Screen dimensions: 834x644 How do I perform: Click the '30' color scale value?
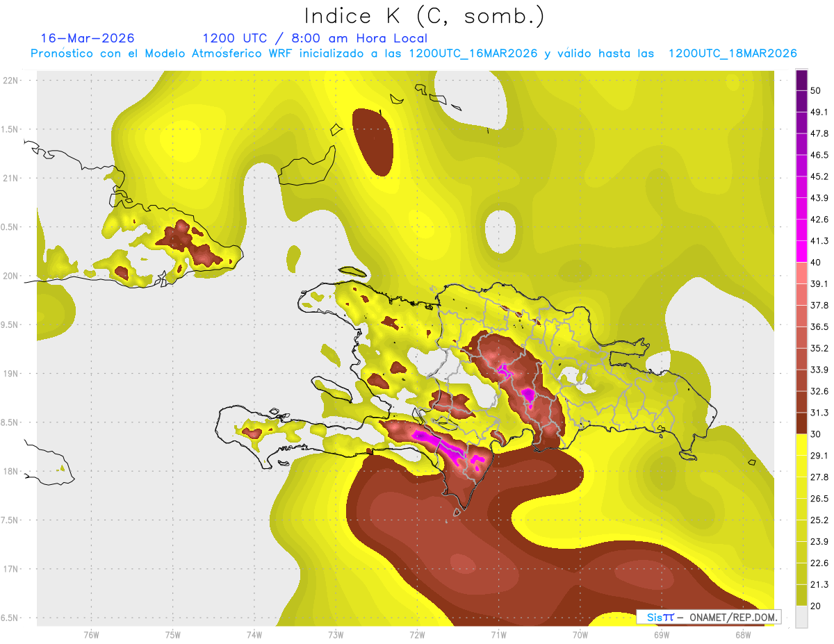tap(817, 434)
